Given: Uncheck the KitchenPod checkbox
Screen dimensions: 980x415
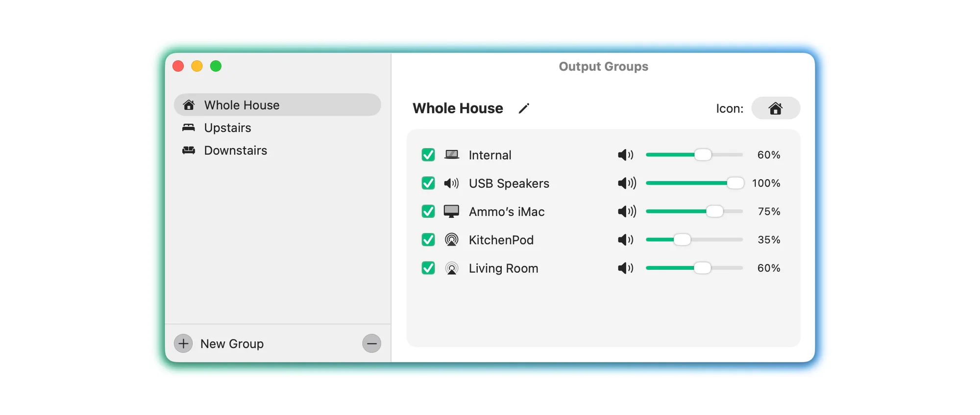Looking at the screenshot, I should pos(428,240).
